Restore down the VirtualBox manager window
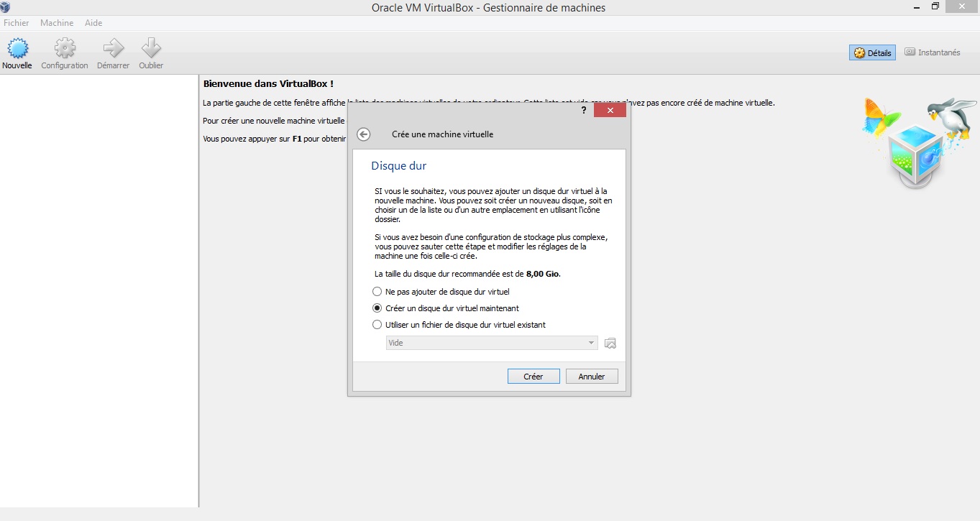The image size is (980, 521). click(x=935, y=6)
